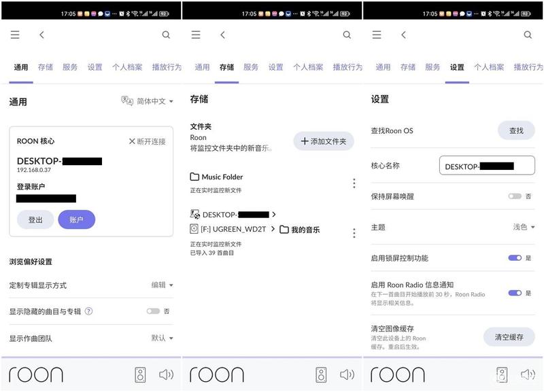Image resolution: width=544 pixels, height=392 pixels.
Task: Toggle 保持屏幕唤醒 switch
Action: click(x=515, y=196)
